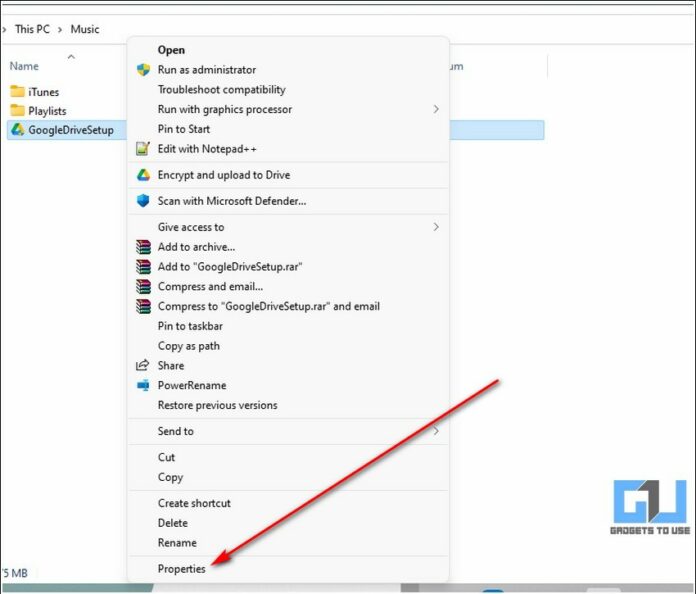Click the sort arrow above Name column
The width and height of the screenshot is (696, 594).
(71, 57)
